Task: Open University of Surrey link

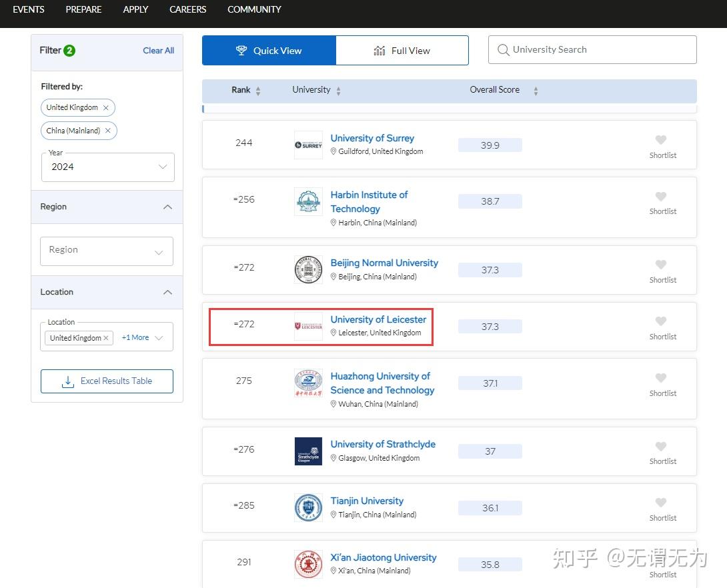Action: 372,138
